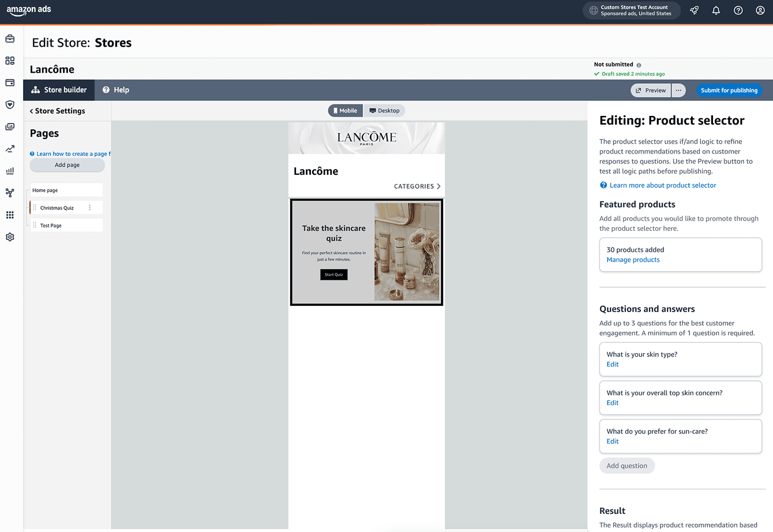Open the image library icon in sidebar

point(10,126)
